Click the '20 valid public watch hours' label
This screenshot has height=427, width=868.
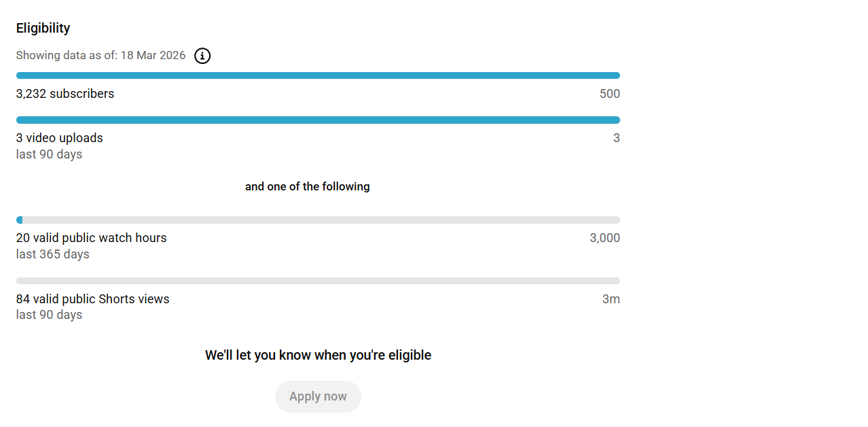91,238
